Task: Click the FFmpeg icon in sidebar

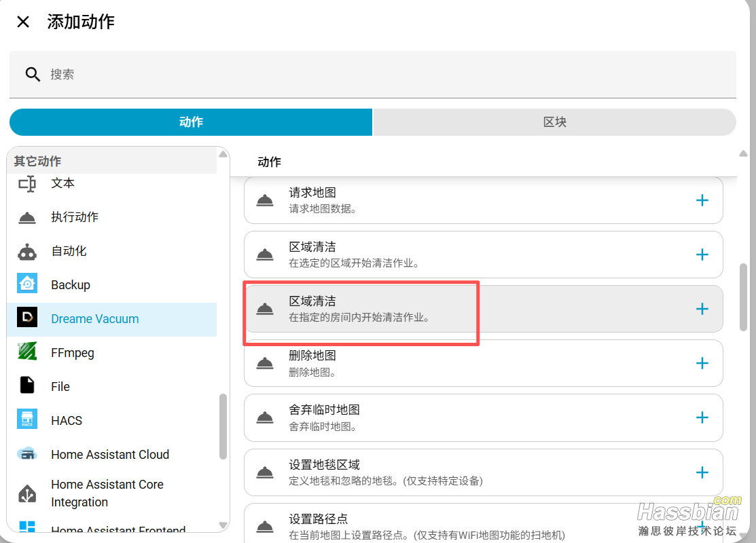Action: tap(27, 352)
